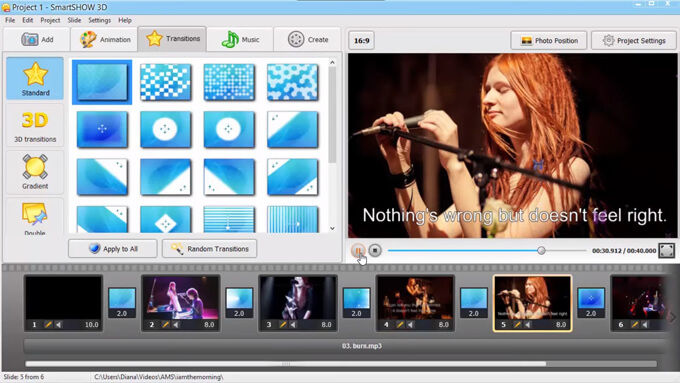Switch to the Animation tab
Image resolution: width=680 pixels, height=383 pixels.
click(x=105, y=39)
